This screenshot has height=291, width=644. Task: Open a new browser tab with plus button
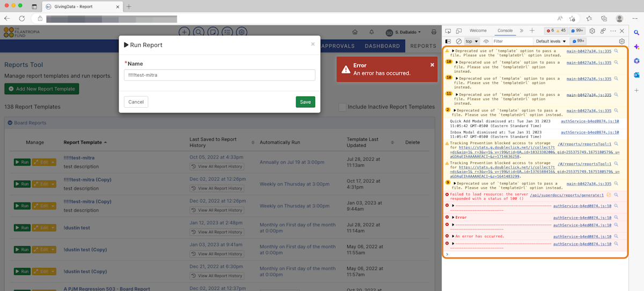(x=129, y=6)
